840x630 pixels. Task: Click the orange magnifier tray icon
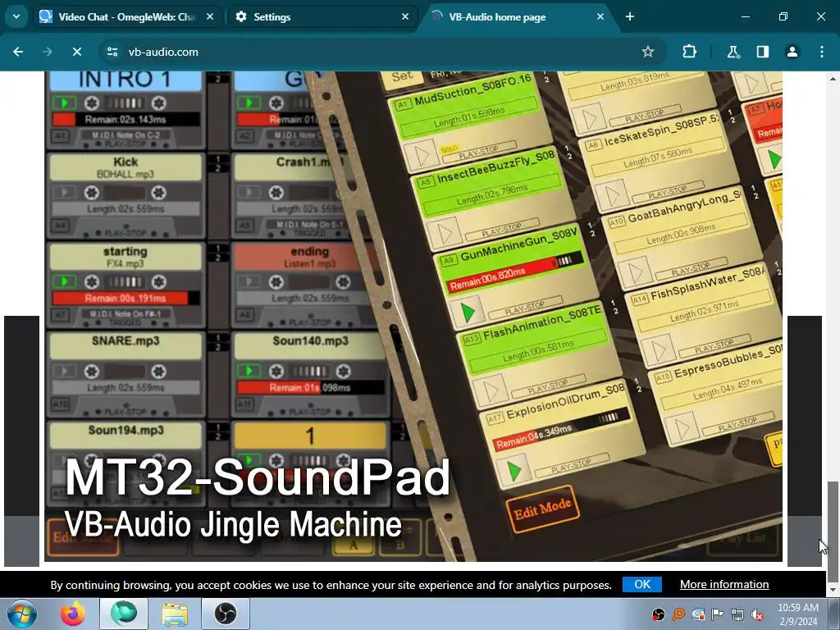(x=678, y=614)
